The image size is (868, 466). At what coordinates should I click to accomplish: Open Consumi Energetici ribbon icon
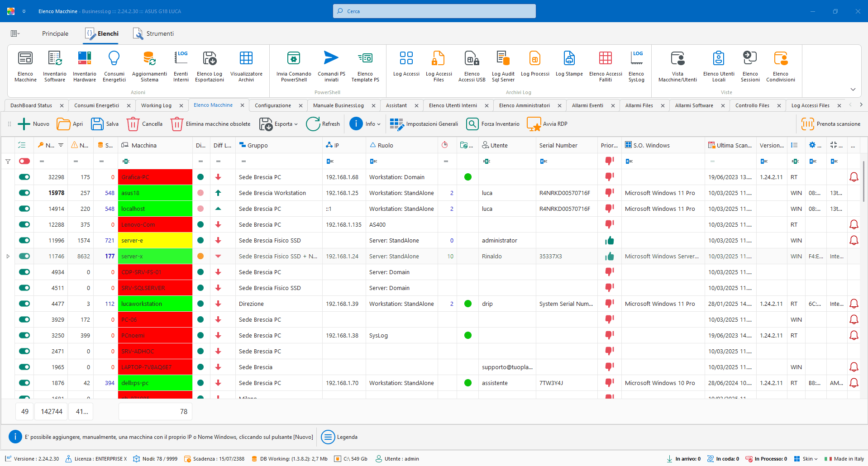coord(114,67)
